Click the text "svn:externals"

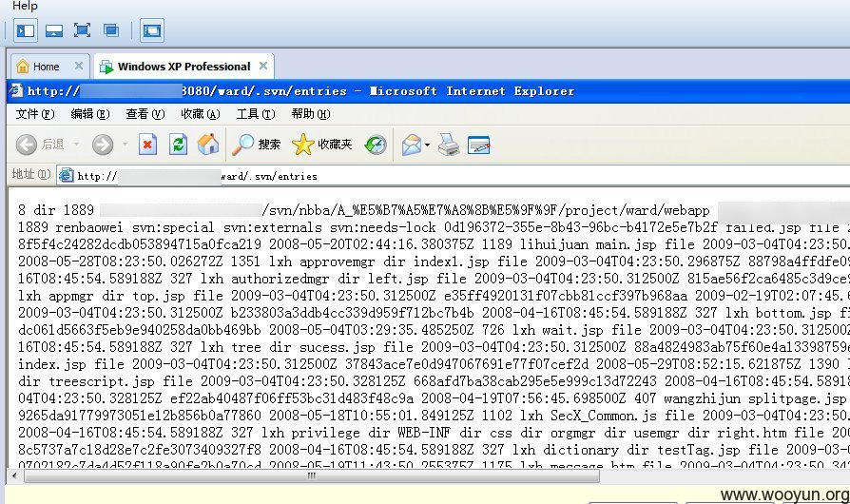(x=272, y=227)
